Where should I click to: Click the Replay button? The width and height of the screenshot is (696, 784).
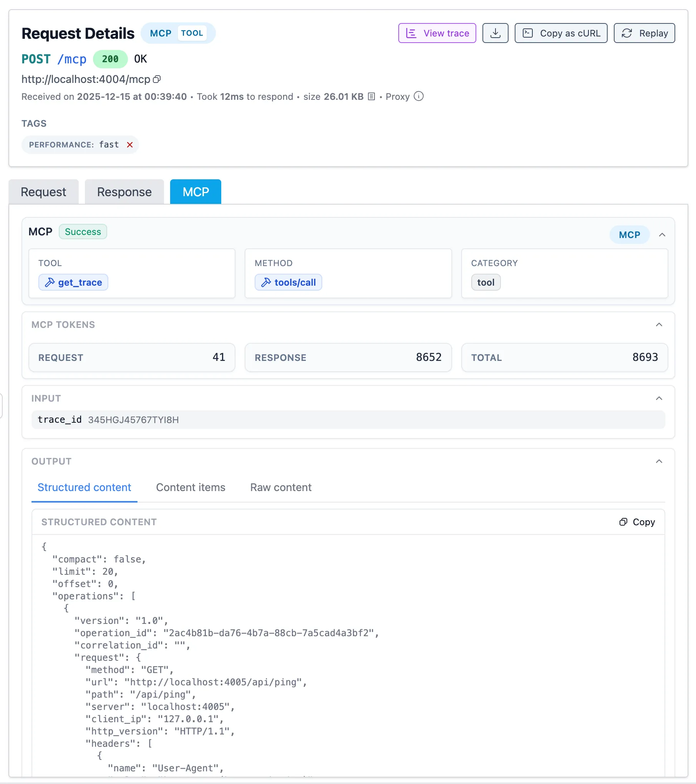tap(644, 33)
